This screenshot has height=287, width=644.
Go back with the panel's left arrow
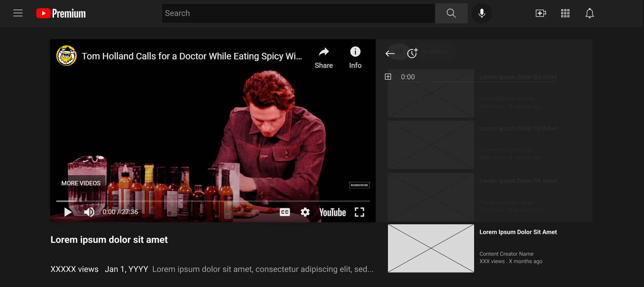(390, 53)
